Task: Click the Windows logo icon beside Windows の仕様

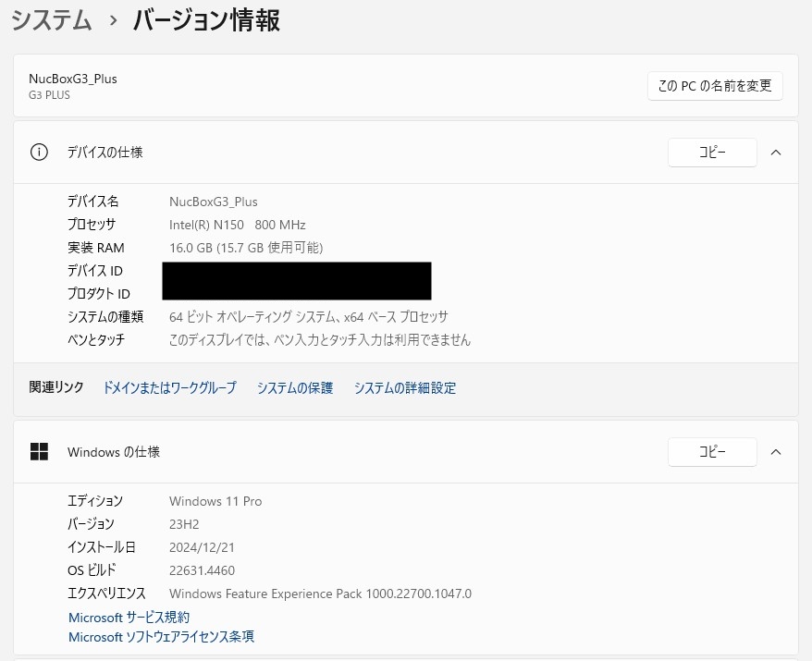Action: pyautogui.click(x=39, y=452)
